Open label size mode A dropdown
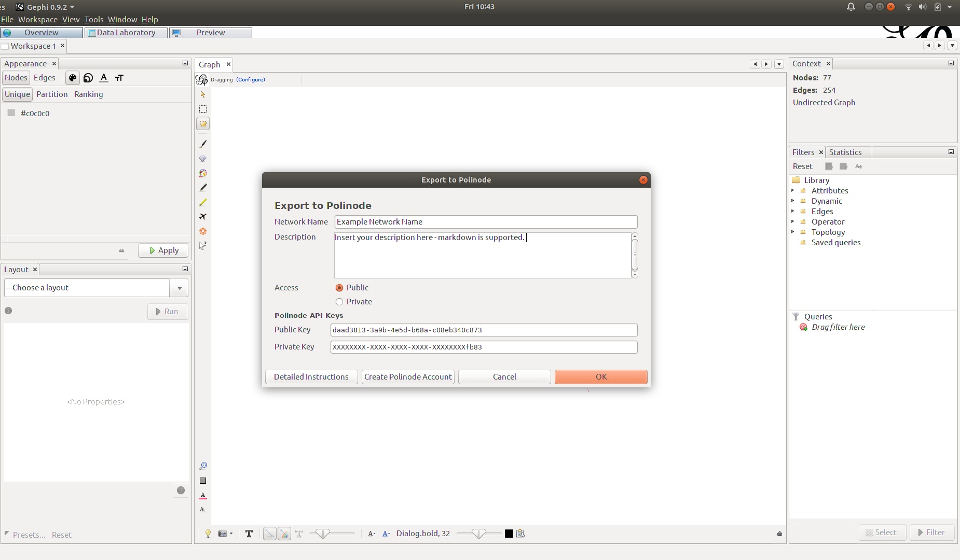 (x=372, y=534)
